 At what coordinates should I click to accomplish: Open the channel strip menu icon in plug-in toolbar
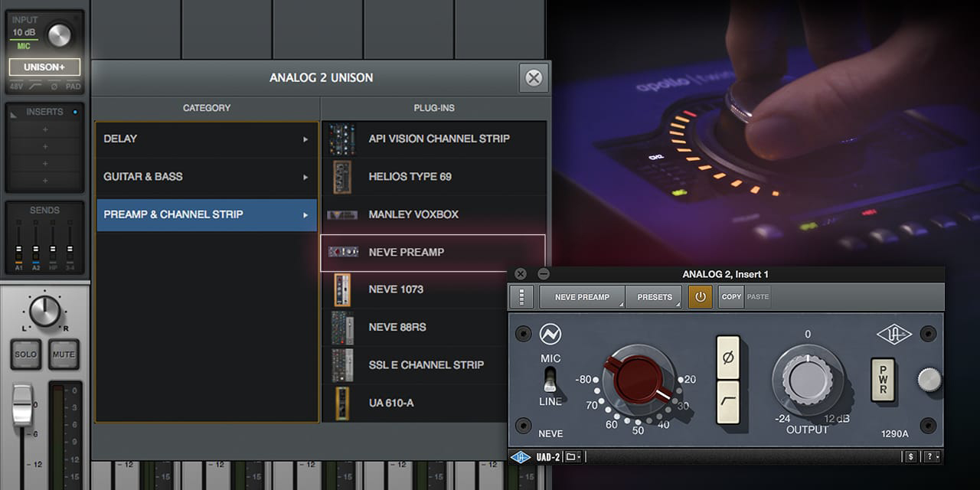click(x=521, y=297)
